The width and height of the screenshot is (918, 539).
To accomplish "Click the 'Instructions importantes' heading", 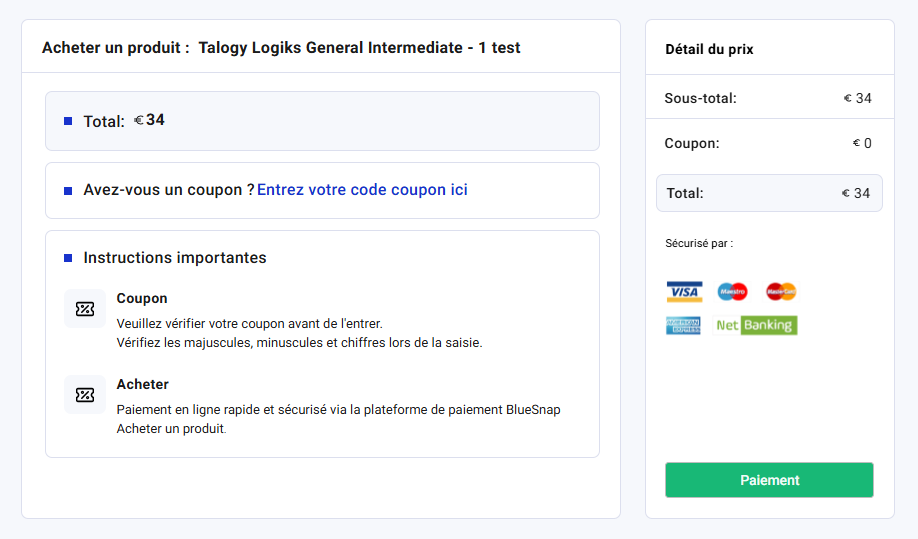I will tap(175, 258).
